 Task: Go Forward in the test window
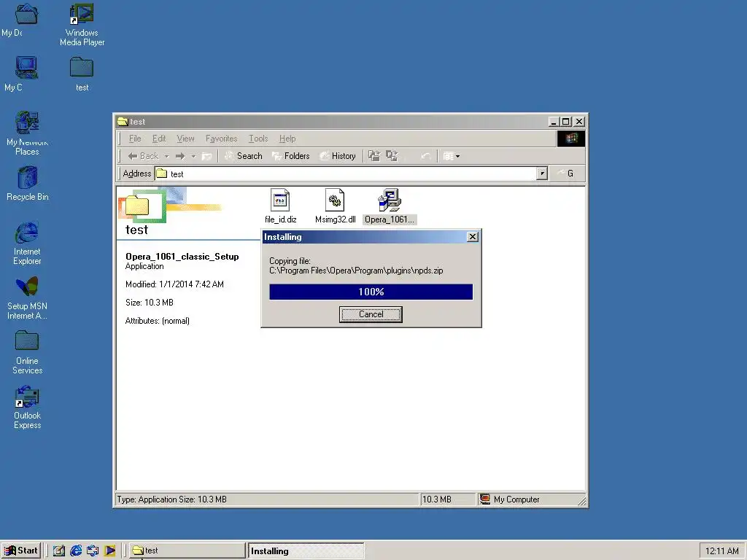[x=180, y=156]
